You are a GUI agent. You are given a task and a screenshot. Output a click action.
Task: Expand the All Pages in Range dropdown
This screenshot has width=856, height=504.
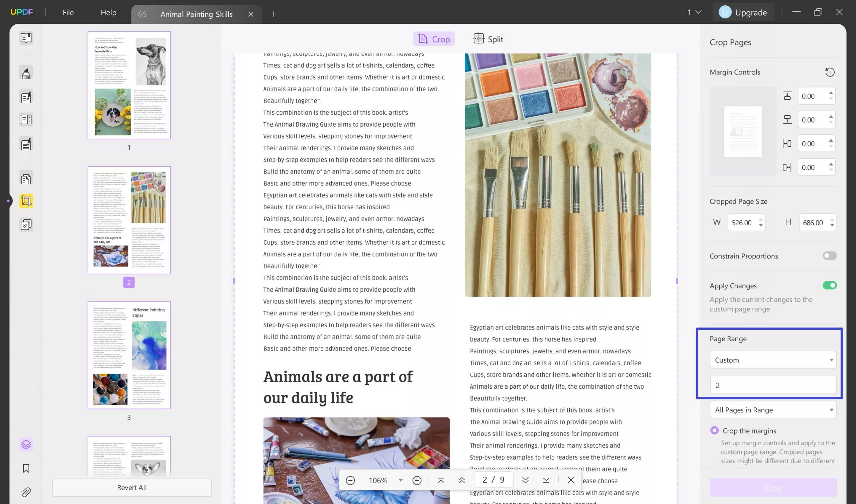[772, 410]
